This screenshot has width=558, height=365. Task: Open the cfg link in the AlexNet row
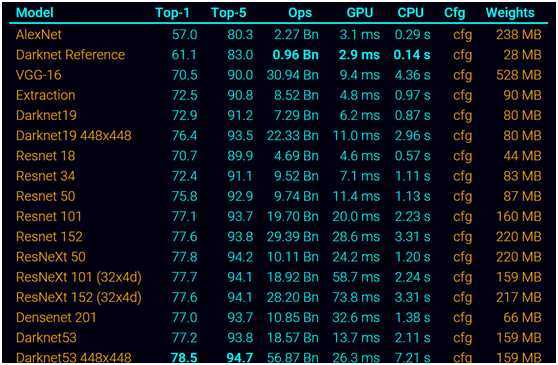(x=462, y=35)
